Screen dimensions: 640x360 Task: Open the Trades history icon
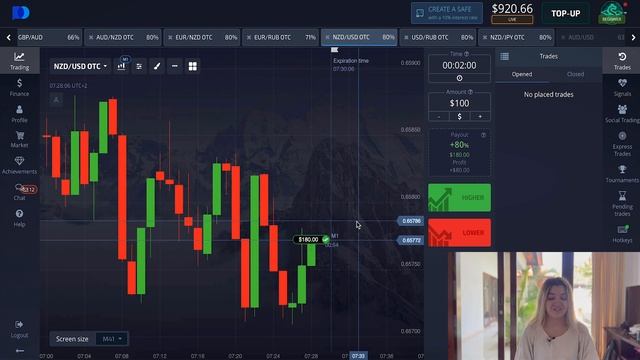[x=622, y=61]
